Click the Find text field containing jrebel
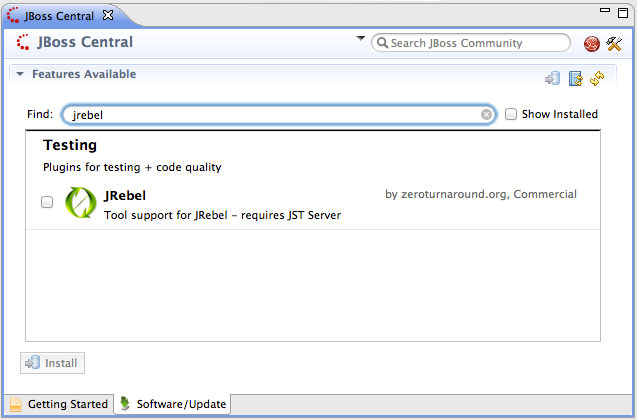 pyautogui.click(x=278, y=115)
